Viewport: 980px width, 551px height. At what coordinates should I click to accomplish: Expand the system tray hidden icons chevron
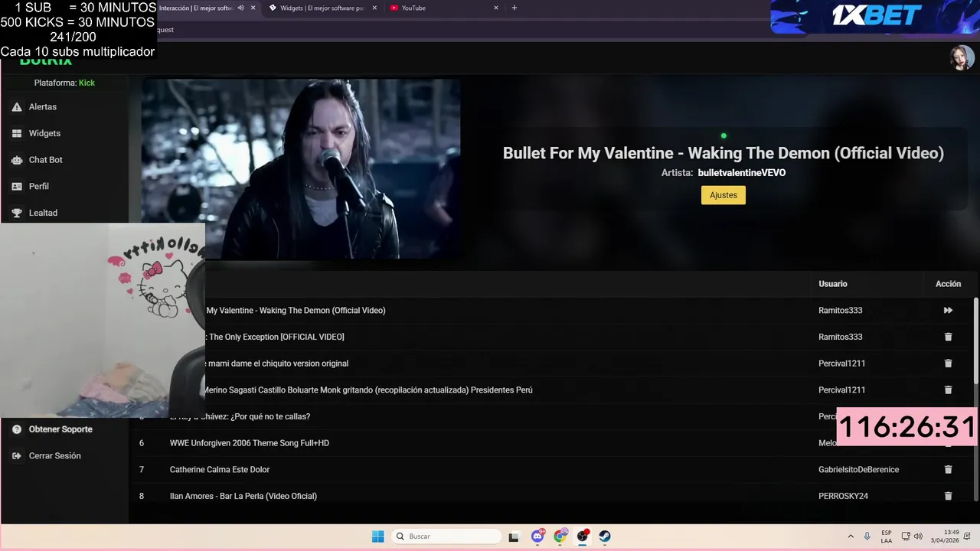pos(850,536)
